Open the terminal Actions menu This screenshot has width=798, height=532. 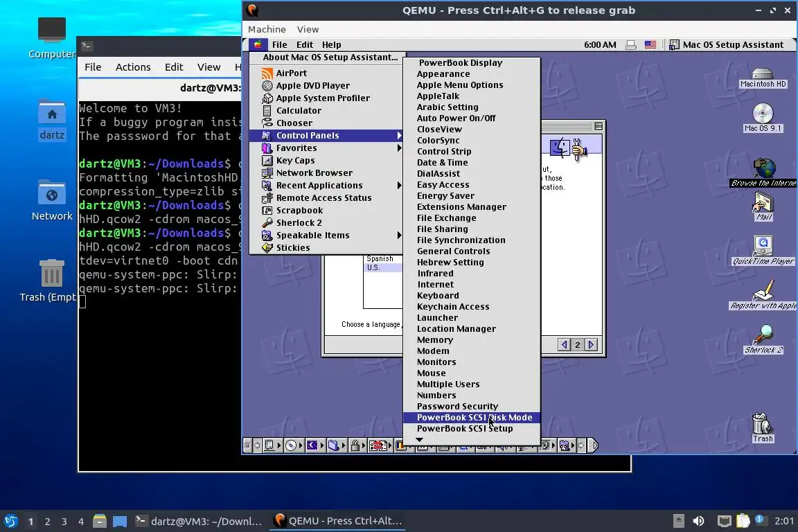pyautogui.click(x=133, y=67)
